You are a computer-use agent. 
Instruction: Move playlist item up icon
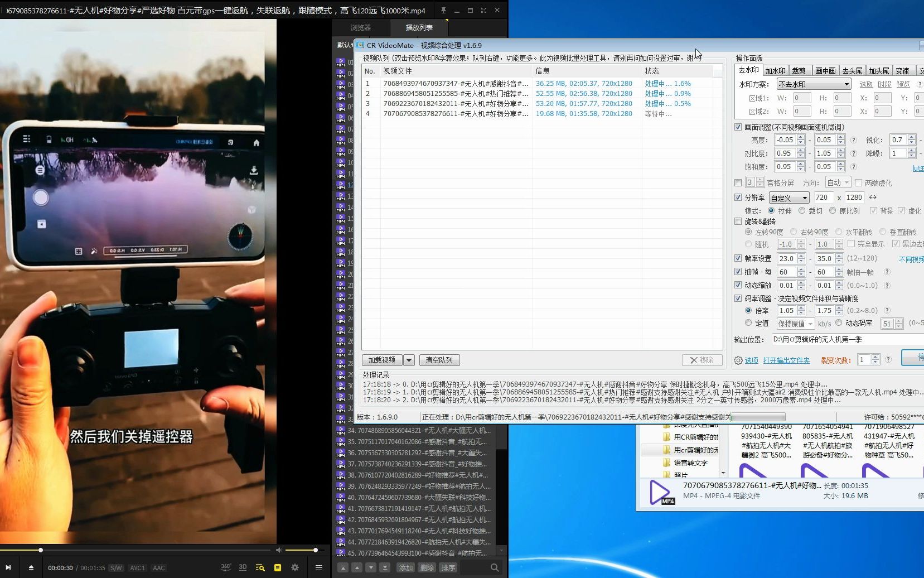click(357, 567)
